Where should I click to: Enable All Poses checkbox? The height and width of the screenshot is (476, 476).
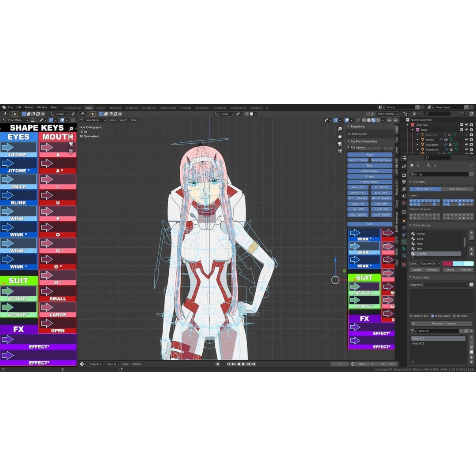[x=454, y=316]
